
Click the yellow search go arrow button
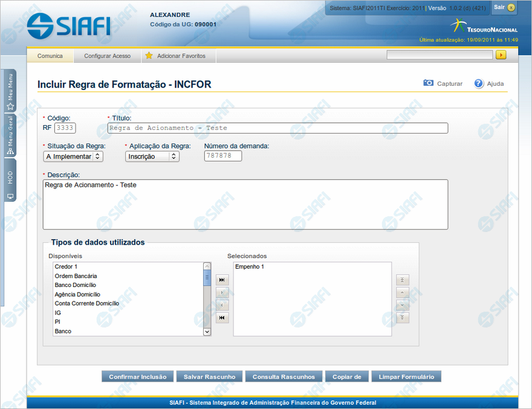pos(501,55)
